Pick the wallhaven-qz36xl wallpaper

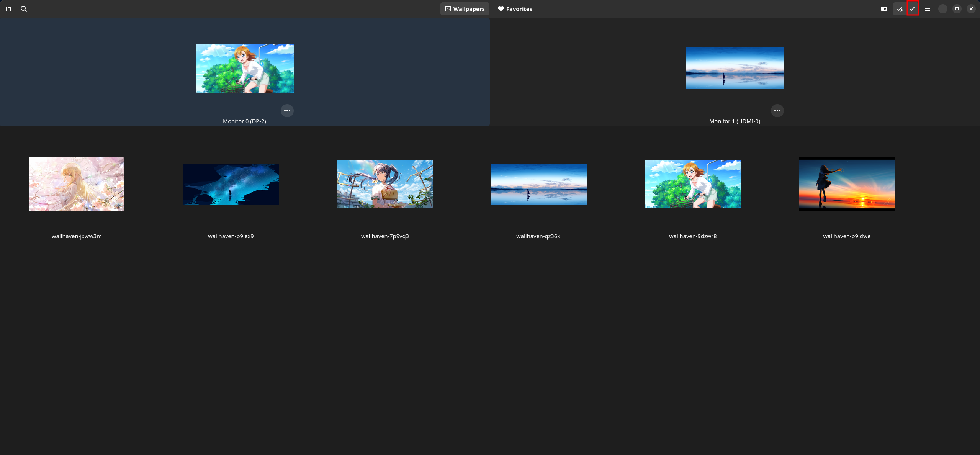pos(539,184)
